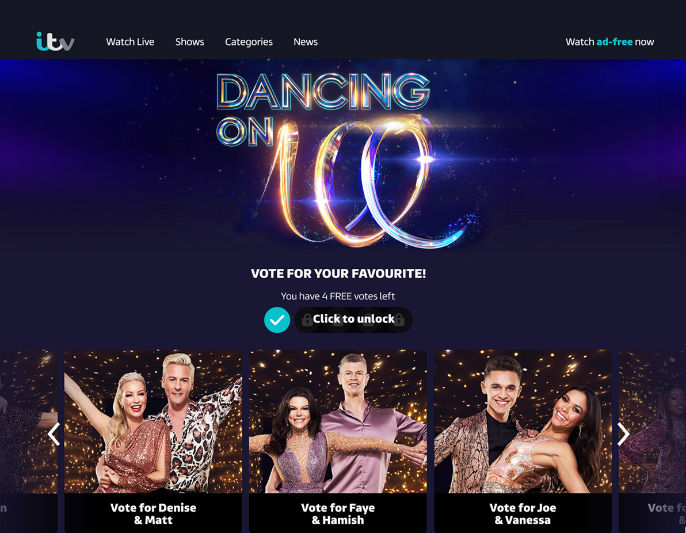Select the Faye & Hamish photo
Image resolution: width=686 pixels, height=533 pixels.
tap(338, 421)
